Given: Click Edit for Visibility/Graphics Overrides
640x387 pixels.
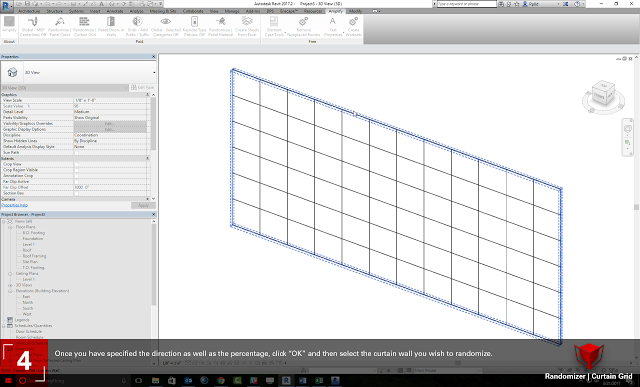Looking at the screenshot, I should click(x=110, y=123).
